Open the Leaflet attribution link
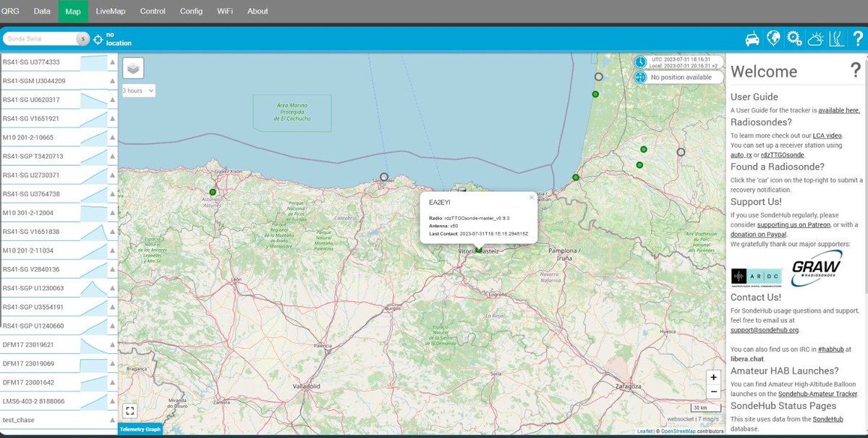 coord(645,431)
